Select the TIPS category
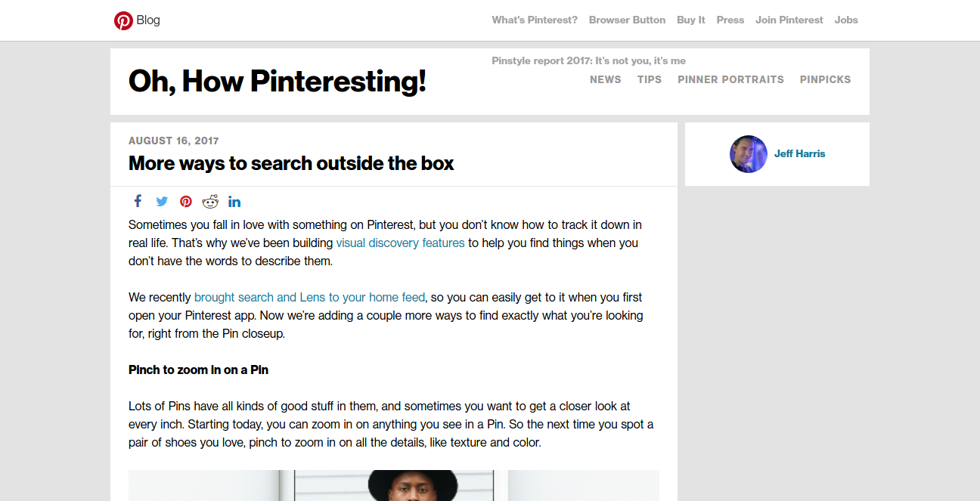 (650, 79)
